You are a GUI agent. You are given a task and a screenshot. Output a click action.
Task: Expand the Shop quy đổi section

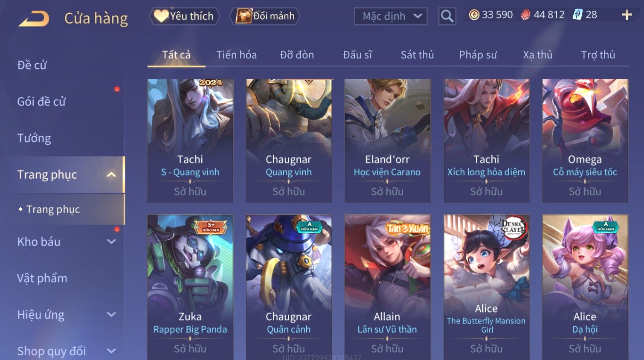111,351
